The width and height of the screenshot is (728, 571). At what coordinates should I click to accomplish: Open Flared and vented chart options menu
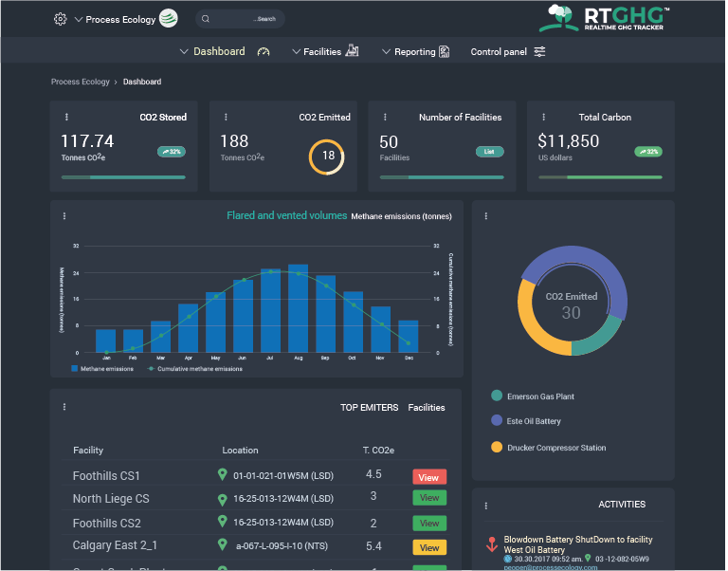coord(64,216)
